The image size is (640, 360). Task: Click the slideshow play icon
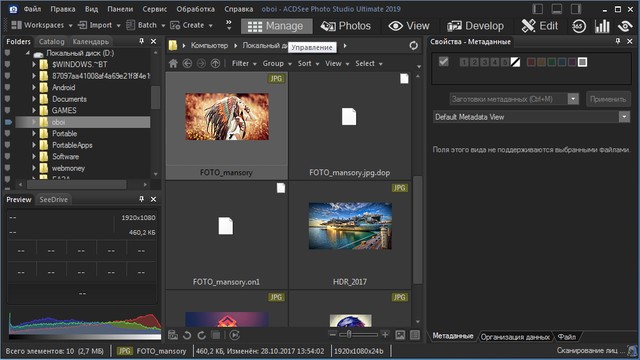tap(234, 335)
